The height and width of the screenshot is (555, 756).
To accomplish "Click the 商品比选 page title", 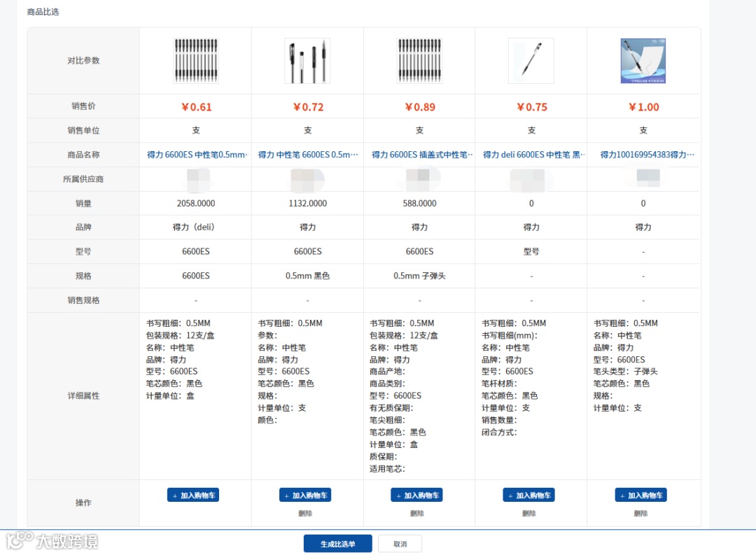I will click(43, 12).
